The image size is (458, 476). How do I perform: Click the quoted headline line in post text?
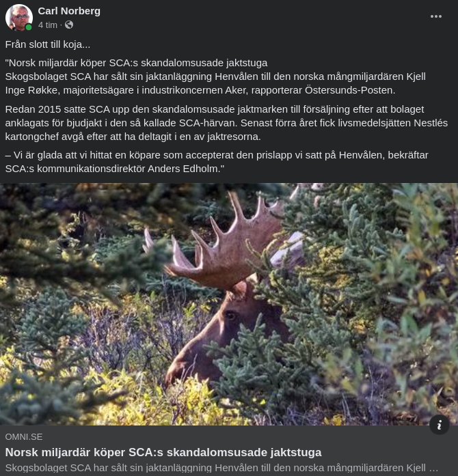pyautogui.click(x=136, y=63)
